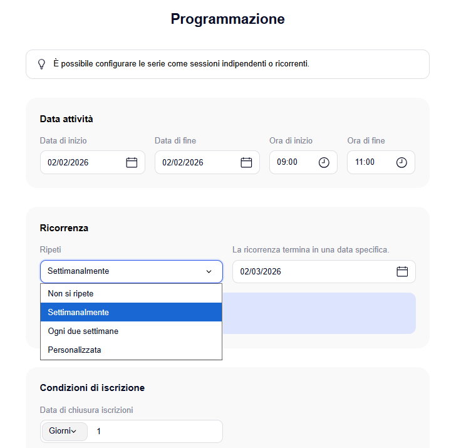The width and height of the screenshot is (476, 448).
Task: Focus the Ora di fine time field
Action: click(371, 162)
